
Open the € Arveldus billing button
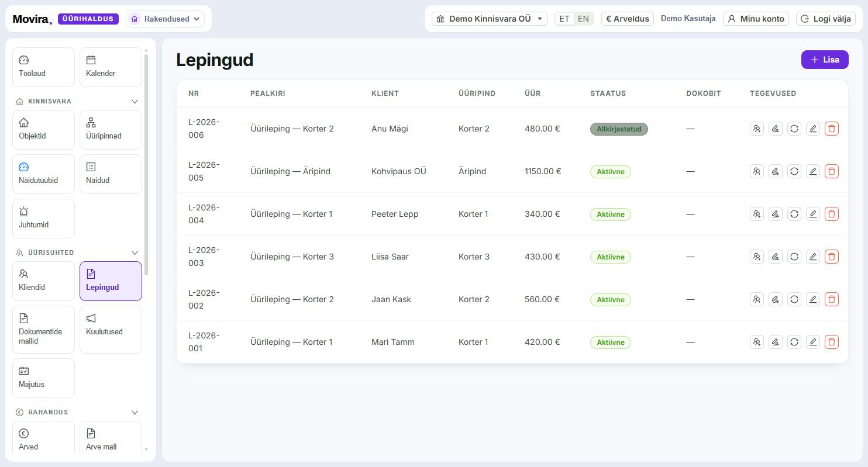628,19
